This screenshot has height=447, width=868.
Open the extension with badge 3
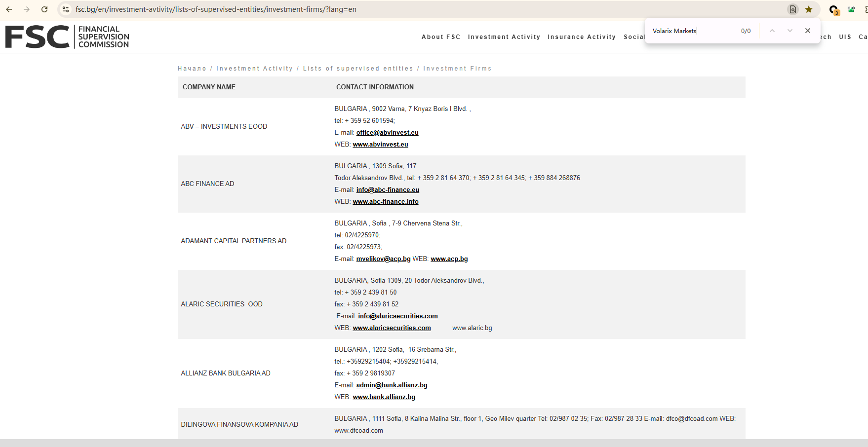pyautogui.click(x=833, y=10)
